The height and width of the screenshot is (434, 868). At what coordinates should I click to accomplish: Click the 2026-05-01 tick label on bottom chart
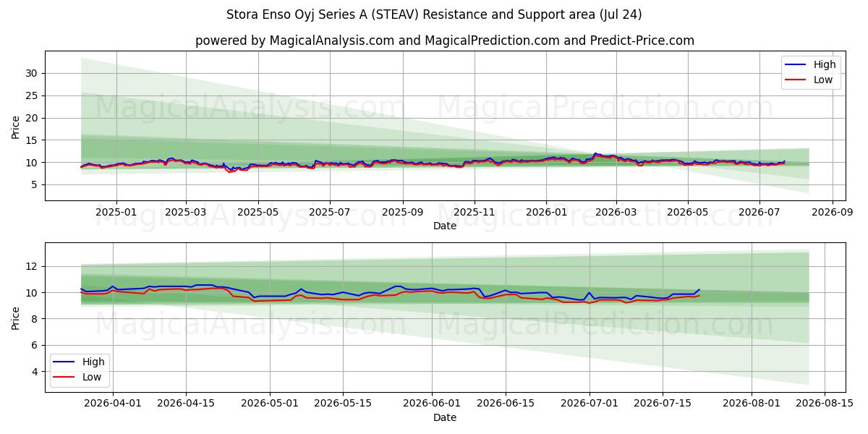pos(270,404)
